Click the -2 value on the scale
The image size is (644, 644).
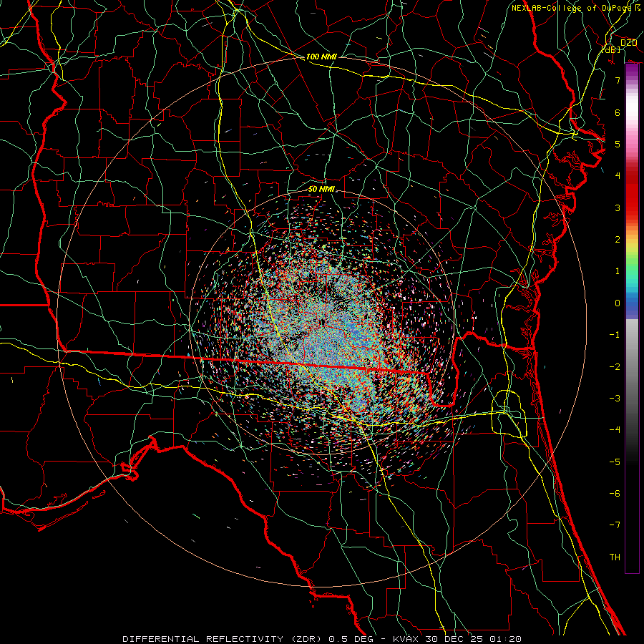pos(615,366)
